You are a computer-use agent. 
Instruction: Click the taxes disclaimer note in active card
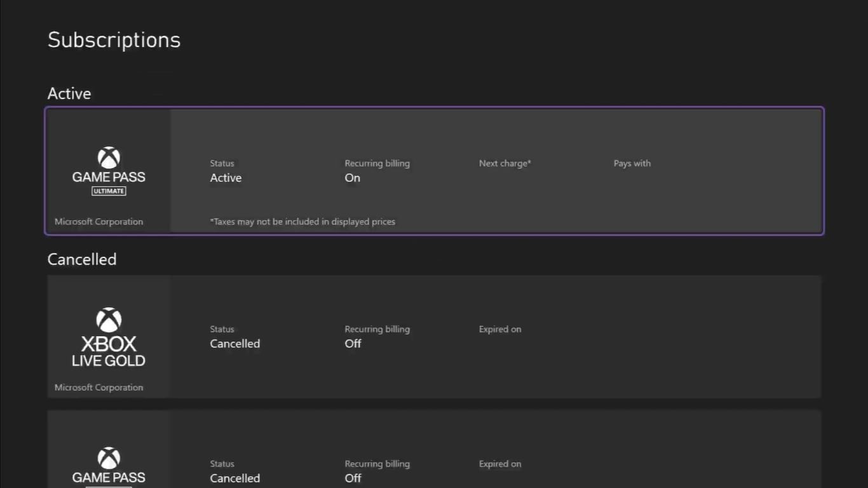click(x=302, y=222)
